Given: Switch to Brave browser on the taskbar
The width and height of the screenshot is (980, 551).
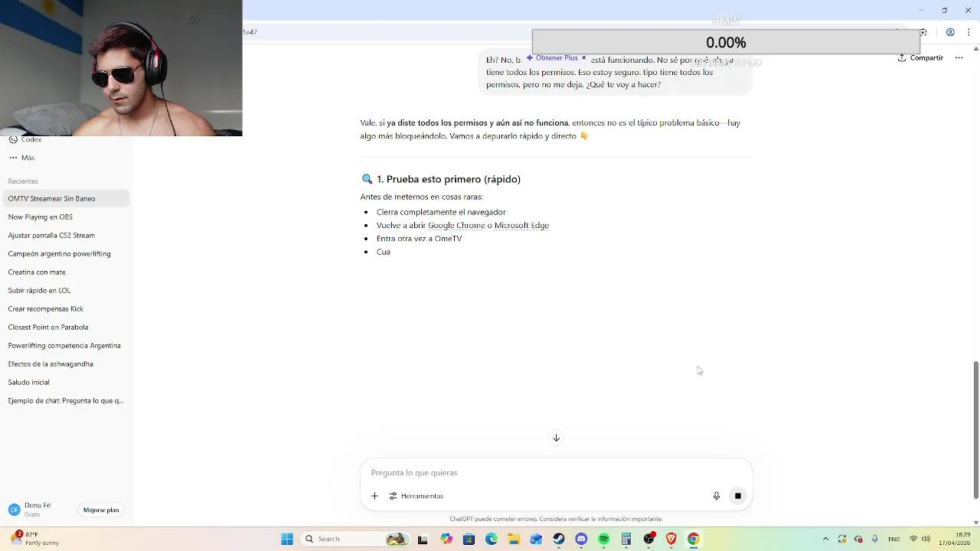Looking at the screenshot, I should (671, 539).
